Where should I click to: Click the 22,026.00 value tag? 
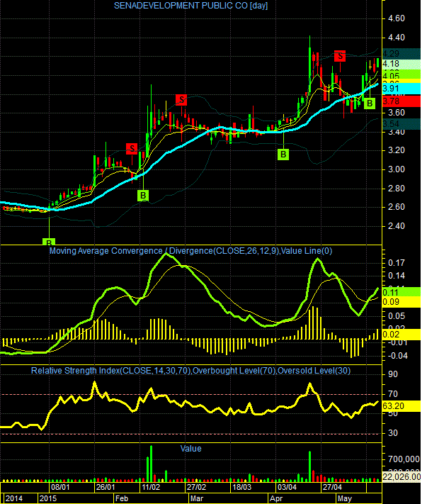pyautogui.click(x=402, y=476)
